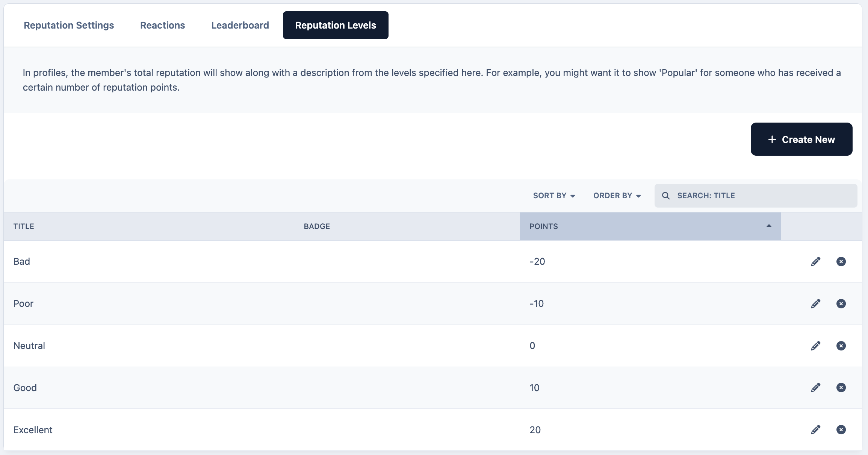Click the Points ascending sort arrow

click(x=769, y=226)
